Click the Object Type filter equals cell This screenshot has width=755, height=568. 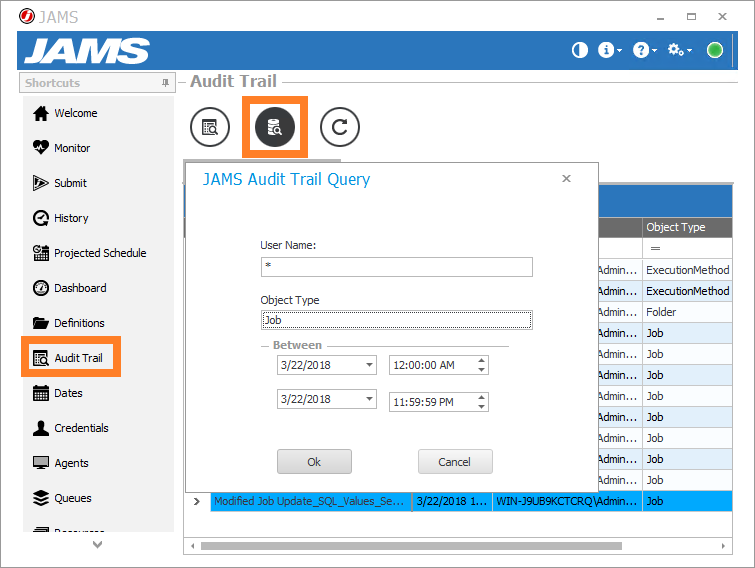pyautogui.click(x=687, y=248)
